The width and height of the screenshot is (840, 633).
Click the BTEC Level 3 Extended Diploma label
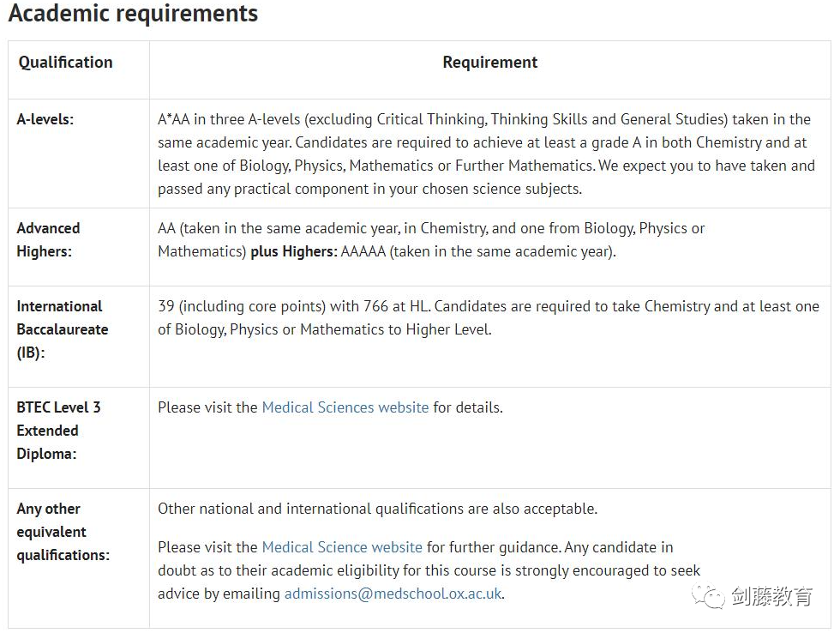pyautogui.click(x=58, y=431)
